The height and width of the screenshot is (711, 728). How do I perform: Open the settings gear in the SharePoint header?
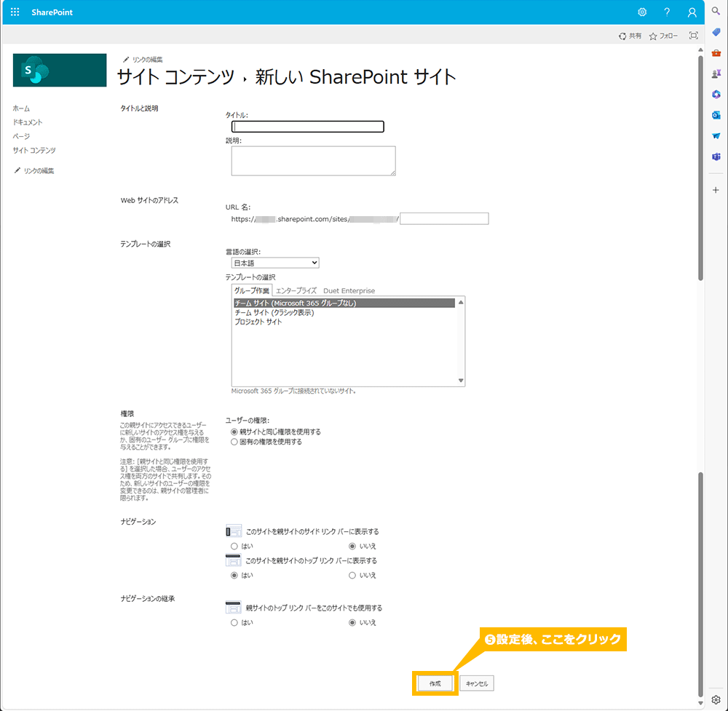click(642, 12)
